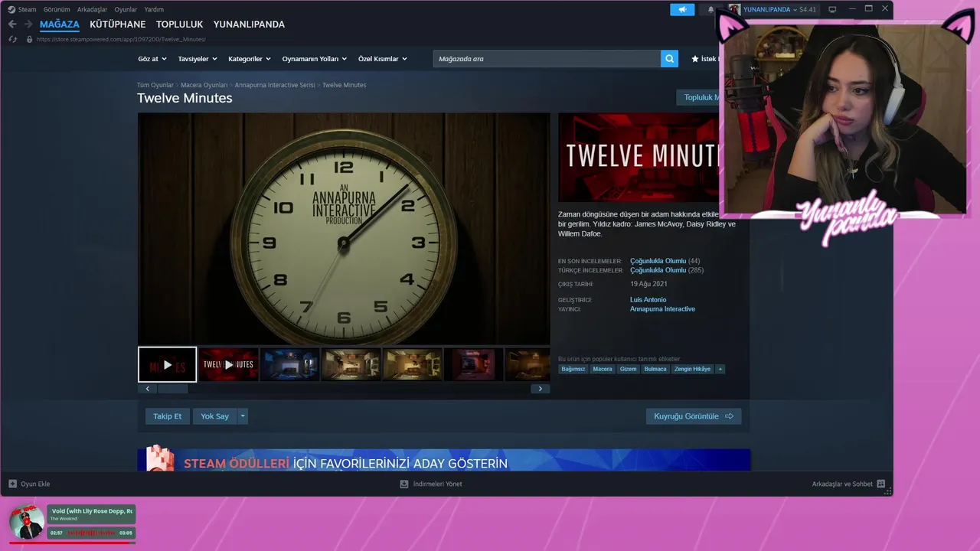980x551 pixels.
Task: Switch to the MAĞAZA tab
Action: tap(60, 24)
